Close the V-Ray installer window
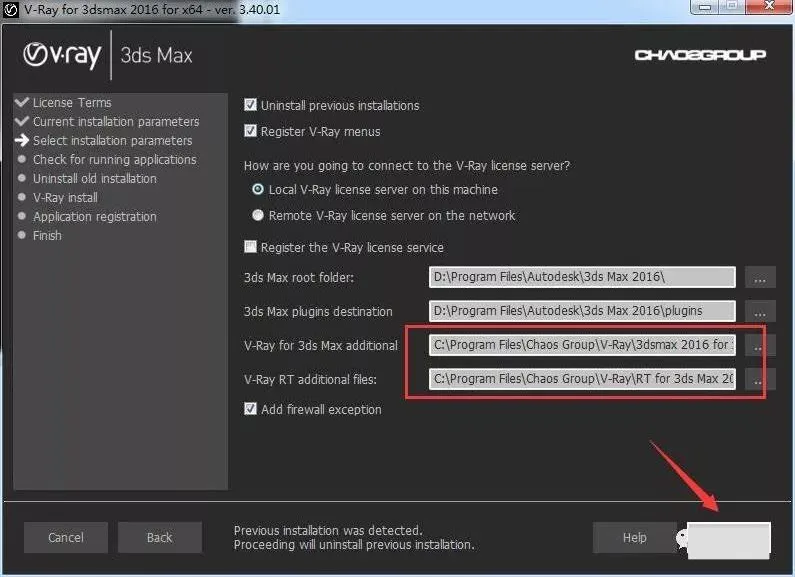 coord(769,6)
